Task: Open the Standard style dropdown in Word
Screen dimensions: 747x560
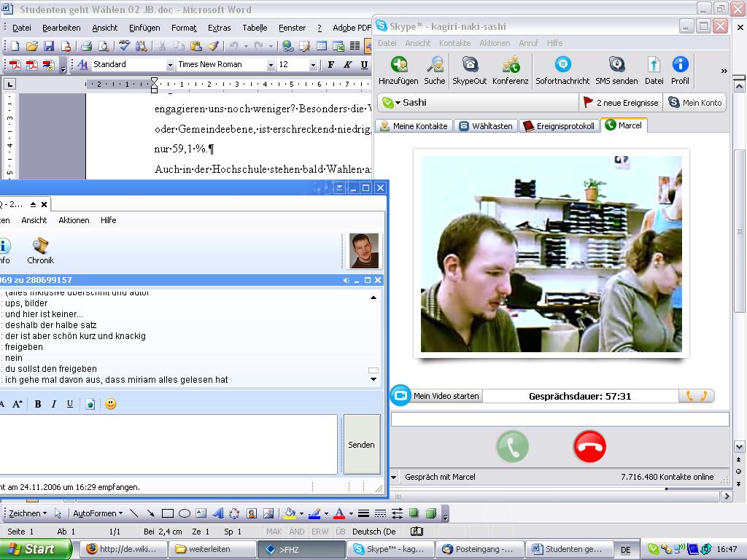Action: tap(170, 65)
